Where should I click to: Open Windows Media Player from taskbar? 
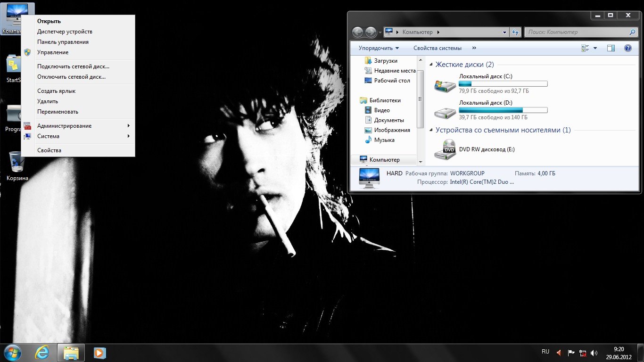pos(99,353)
